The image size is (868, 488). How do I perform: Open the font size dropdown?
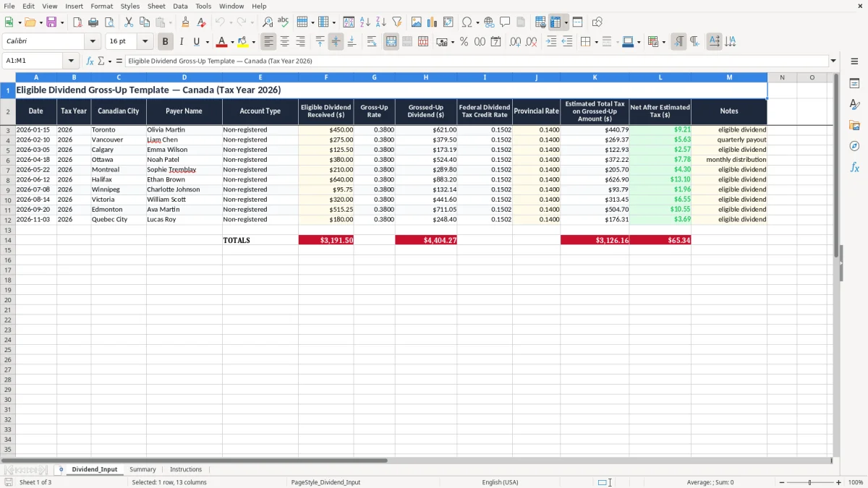pyautogui.click(x=145, y=42)
